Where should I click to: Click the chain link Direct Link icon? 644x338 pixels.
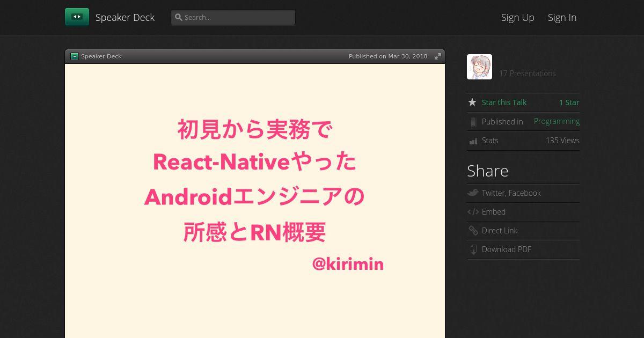coord(473,231)
